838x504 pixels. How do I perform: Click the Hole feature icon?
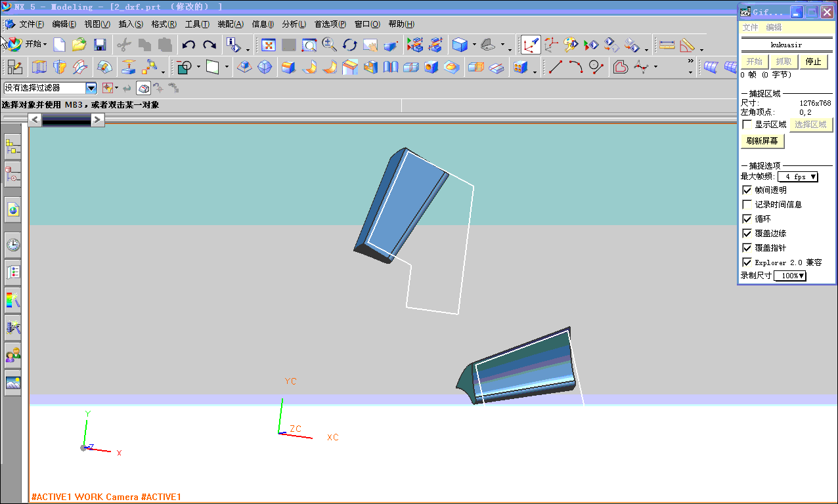pyautogui.click(x=431, y=67)
